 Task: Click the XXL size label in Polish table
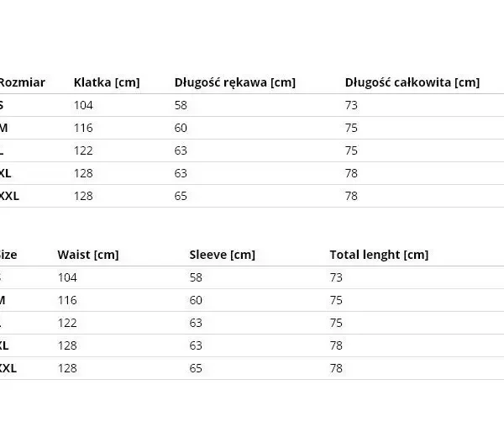pyautogui.click(x=9, y=196)
